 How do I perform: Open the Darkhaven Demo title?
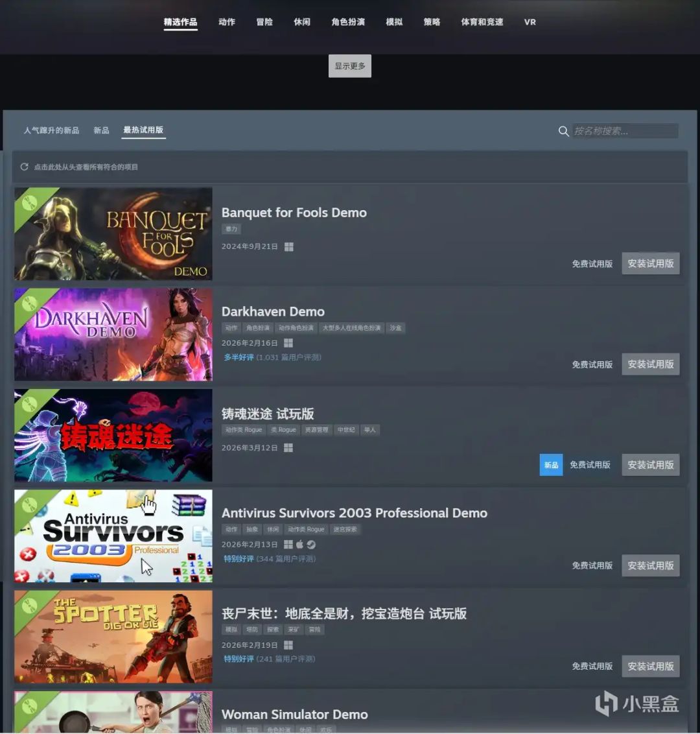273,312
